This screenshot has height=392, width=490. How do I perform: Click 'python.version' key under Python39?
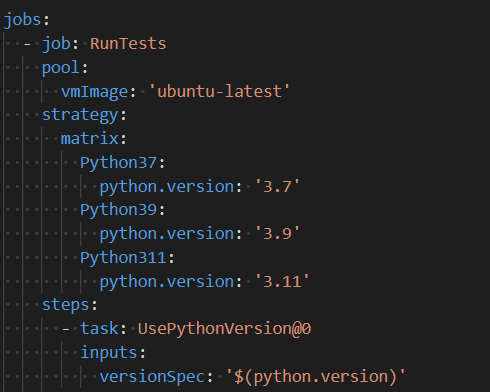pos(166,234)
